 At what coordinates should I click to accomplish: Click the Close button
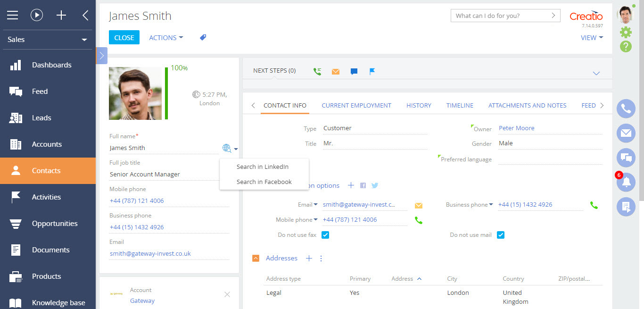click(124, 38)
